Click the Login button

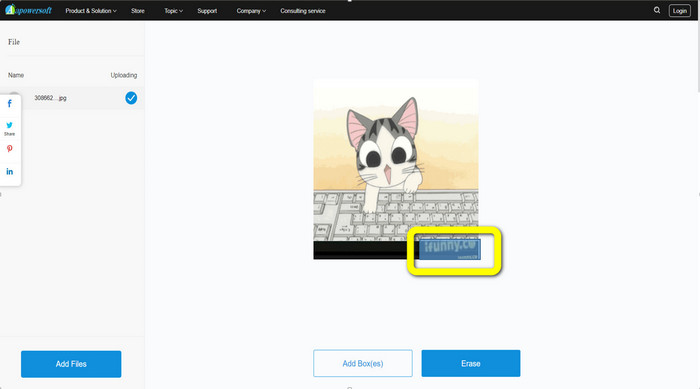[x=679, y=11]
